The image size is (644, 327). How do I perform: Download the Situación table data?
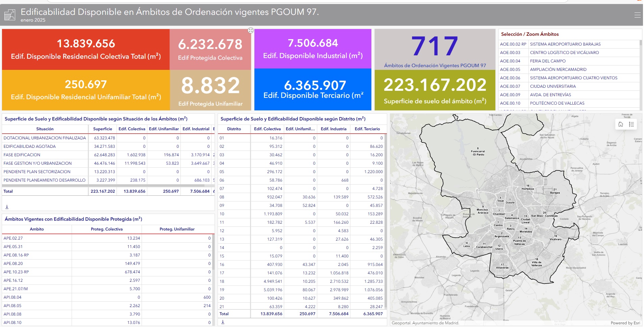pyautogui.click(x=7, y=207)
